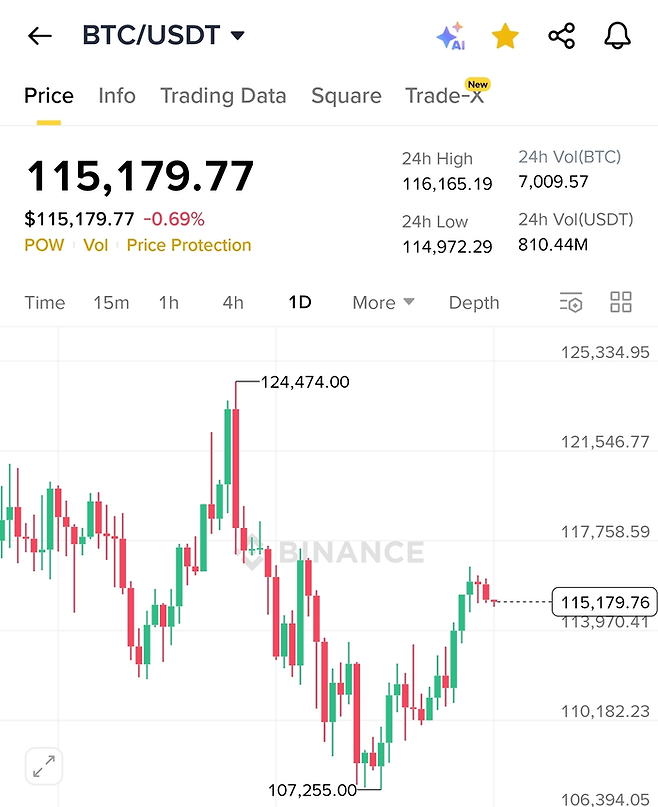Switch to the Depth chart view
Image resolution: width=658 pixels, height=807 pixels.
click(474, 303)
